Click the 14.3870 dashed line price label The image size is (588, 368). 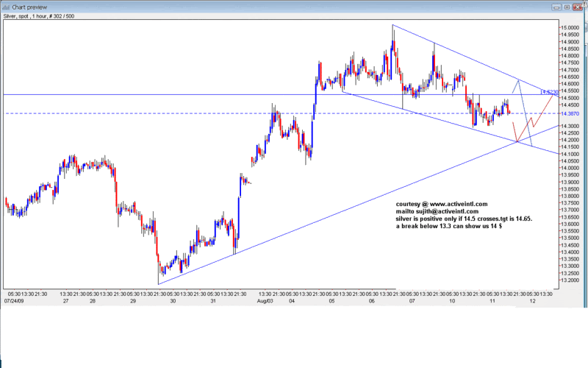pyautogui.click(x=568, y=113)
